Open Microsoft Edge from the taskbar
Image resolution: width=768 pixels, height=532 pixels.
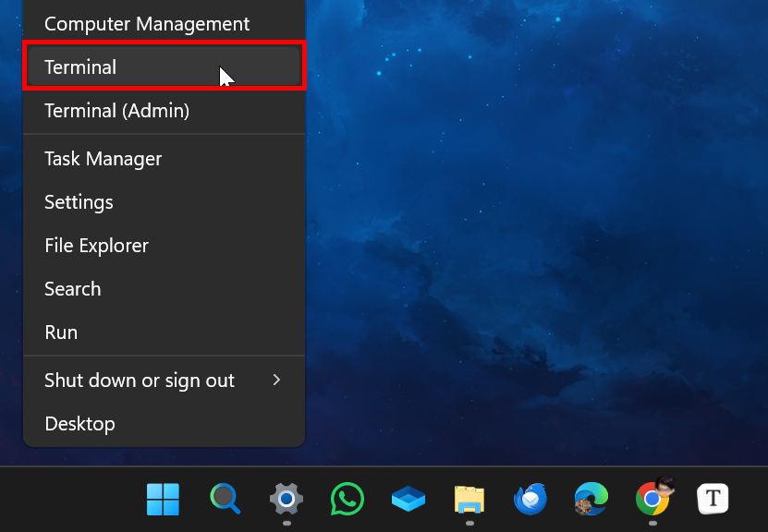coord(591,499)
